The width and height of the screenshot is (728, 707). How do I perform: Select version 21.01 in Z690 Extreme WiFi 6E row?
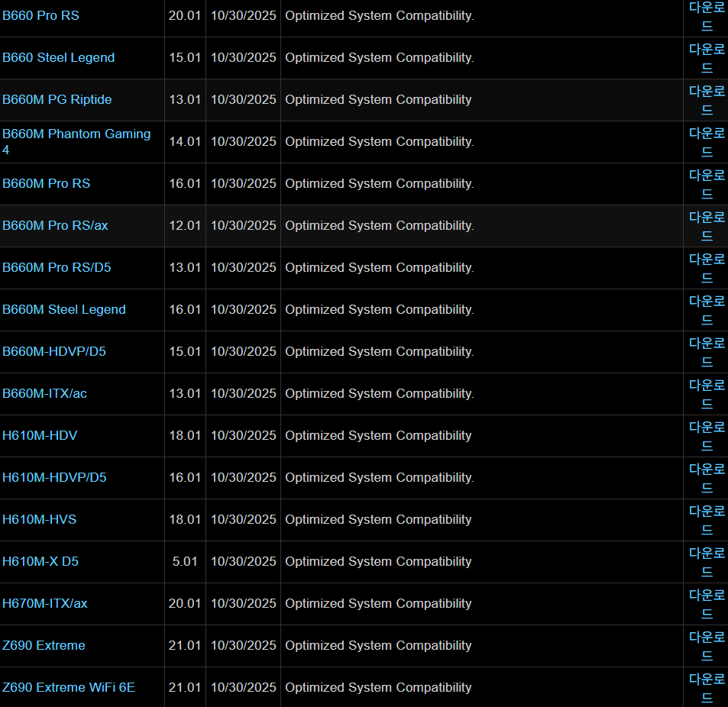[x=185, y=687]
